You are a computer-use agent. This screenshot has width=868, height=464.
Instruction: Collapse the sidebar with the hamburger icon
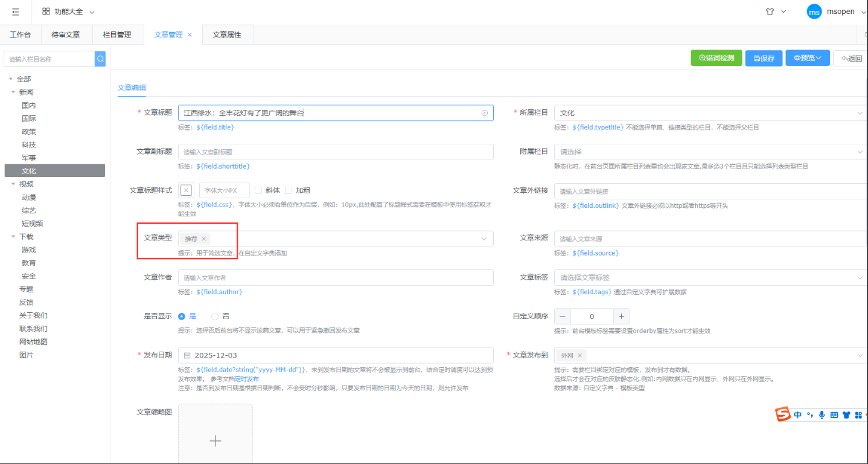pos(16,12)
